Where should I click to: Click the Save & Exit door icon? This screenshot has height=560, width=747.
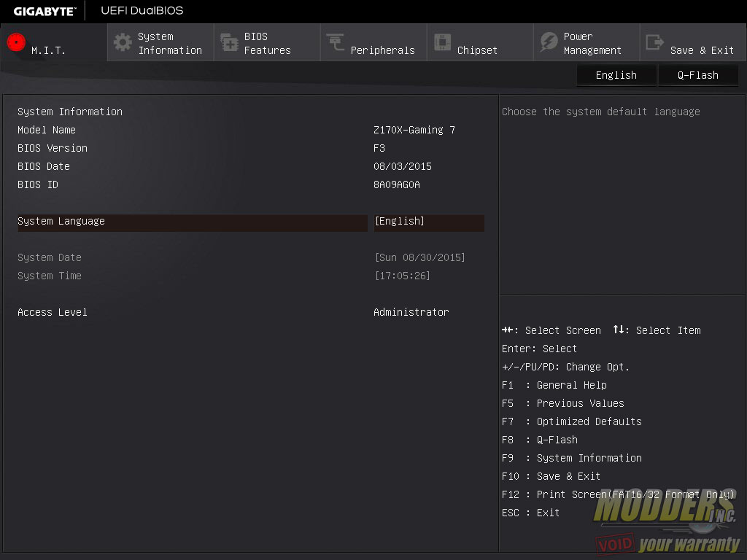point(654,42)
